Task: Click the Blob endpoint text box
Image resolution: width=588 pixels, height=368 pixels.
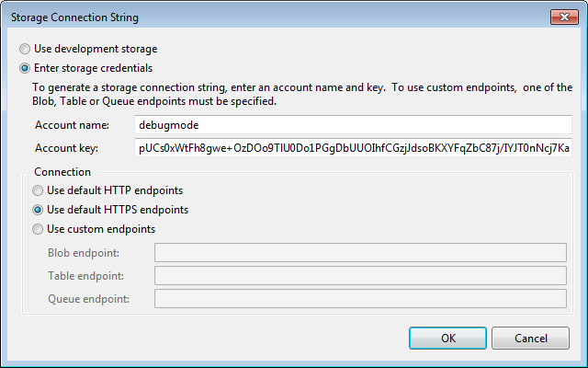Action: click(x=360, y=253)
